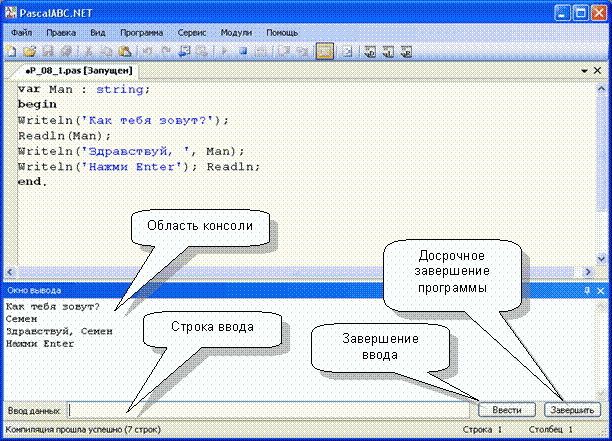Open the Вид menu
The height and width of the screenshot is (441, 612).
click(98, 33)
